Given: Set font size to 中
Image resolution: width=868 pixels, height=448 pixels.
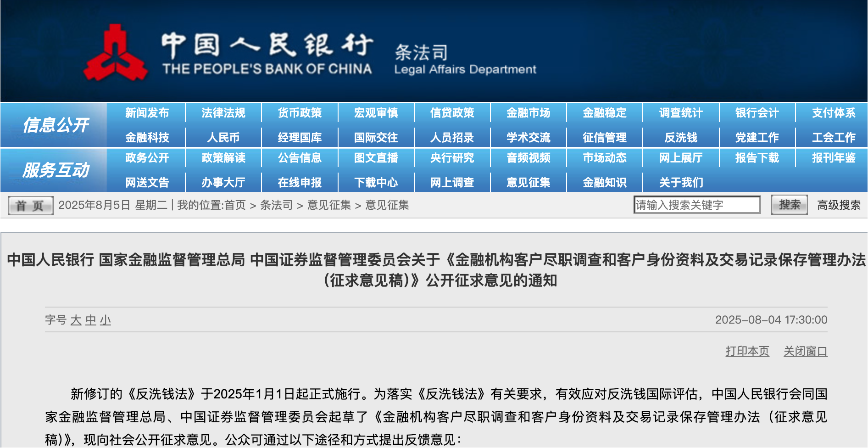Looking at the screenshot, I should (91, 320).
